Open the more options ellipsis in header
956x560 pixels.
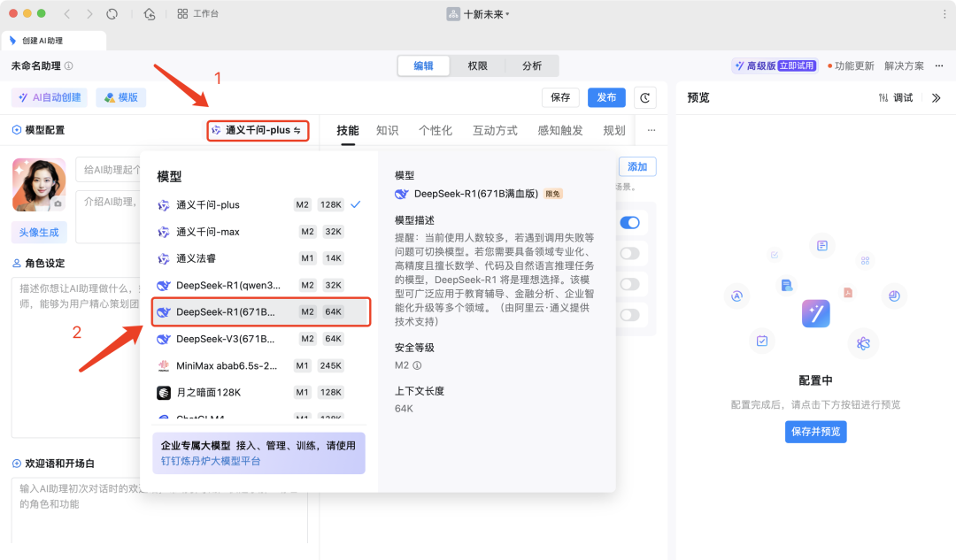(x=939, y=65)
